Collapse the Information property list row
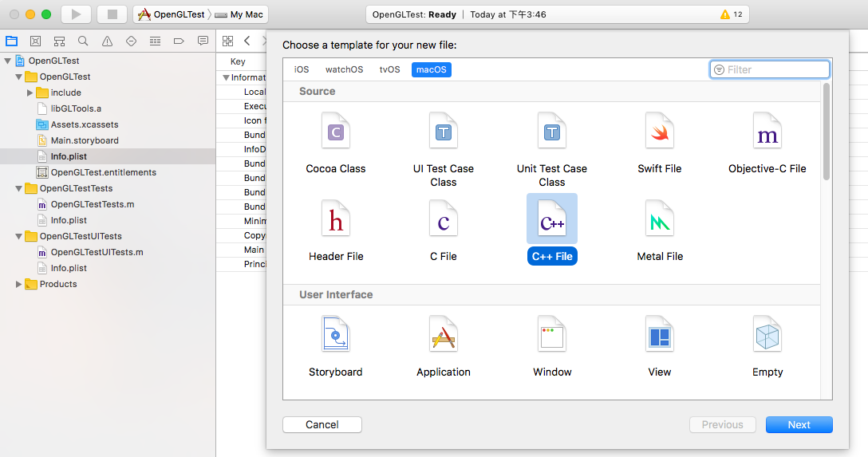Screen dimensions: 868x457 click(x=226, y=77)
